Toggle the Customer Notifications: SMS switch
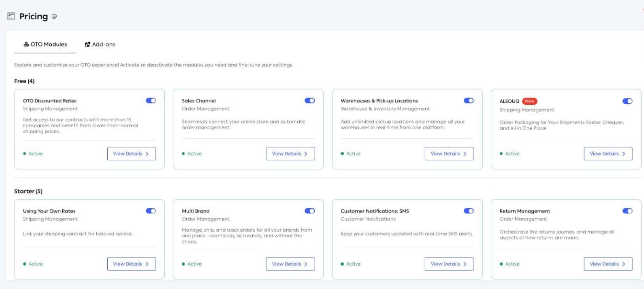This screenshot has height=289, width=644. click(x=469, y=211)
